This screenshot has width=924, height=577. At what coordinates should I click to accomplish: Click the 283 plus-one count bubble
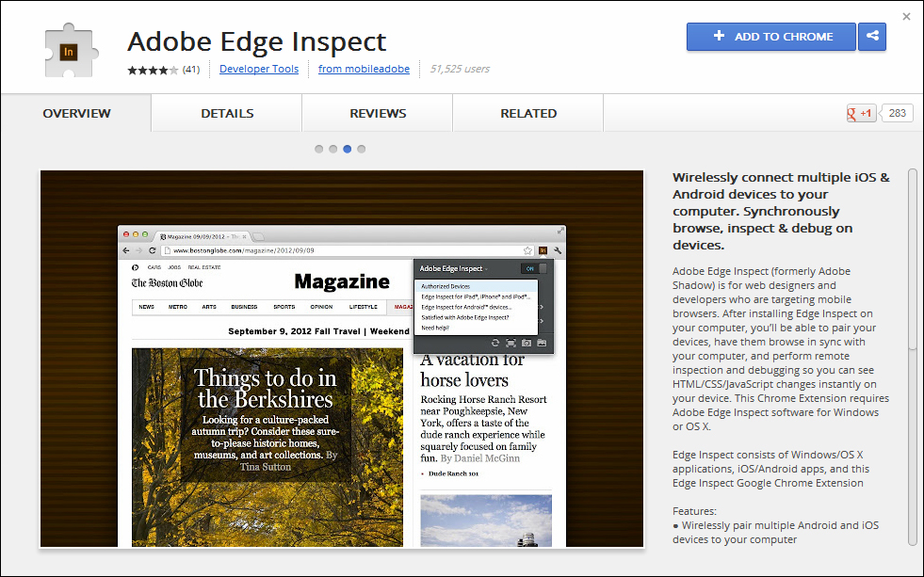897,113
